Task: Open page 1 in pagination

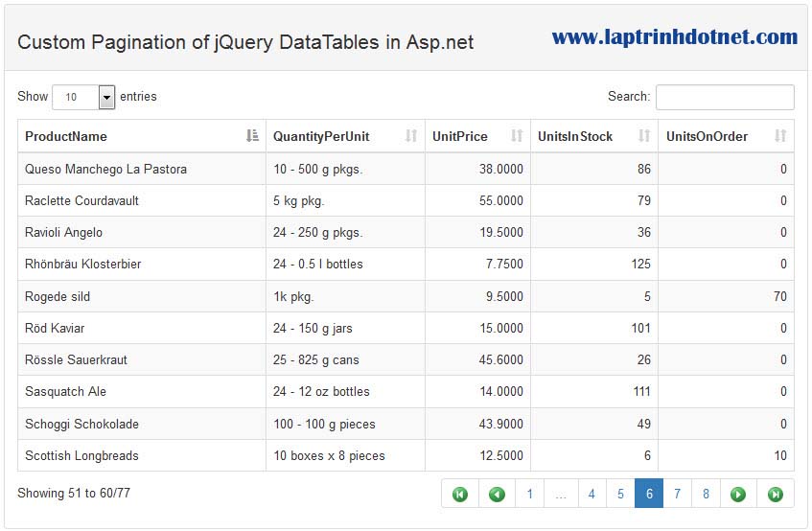Action: coord(530,495)
